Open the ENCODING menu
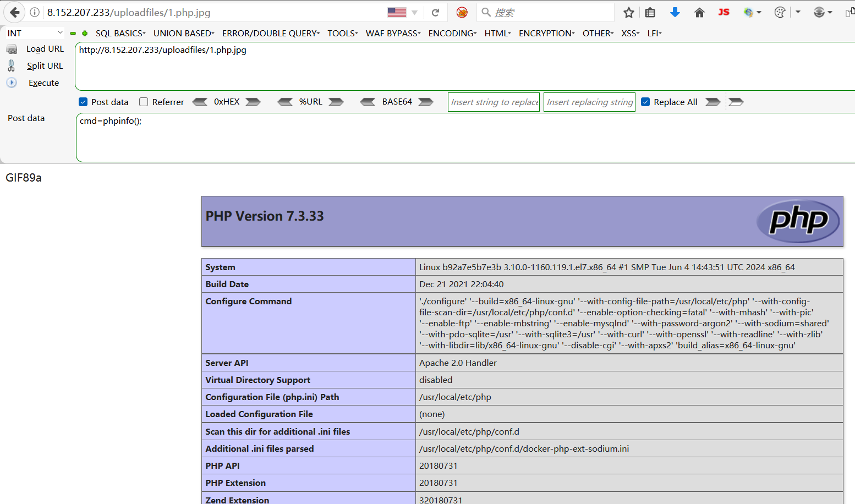This screenshot has height=504, width=855. tap(452, 33)
